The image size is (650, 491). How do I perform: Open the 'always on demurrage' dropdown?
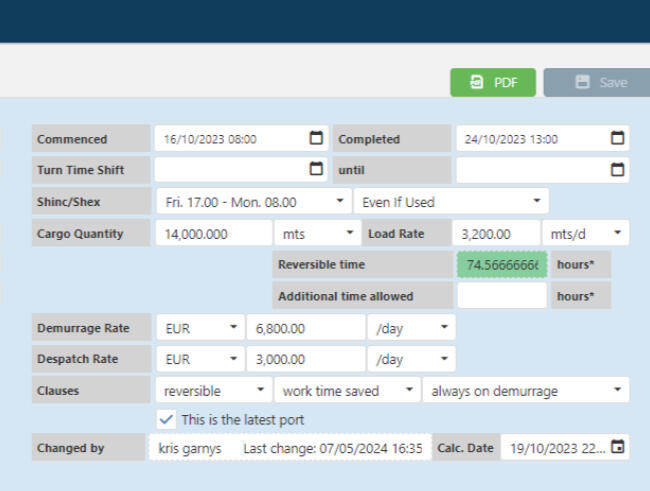526,390
